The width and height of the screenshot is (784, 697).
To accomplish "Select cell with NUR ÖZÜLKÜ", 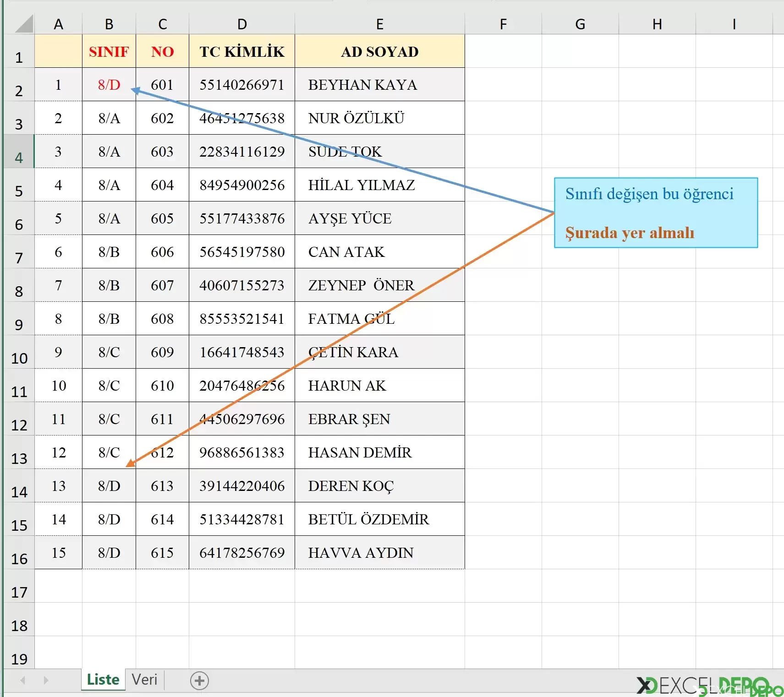I will click(x=380, y=118).
